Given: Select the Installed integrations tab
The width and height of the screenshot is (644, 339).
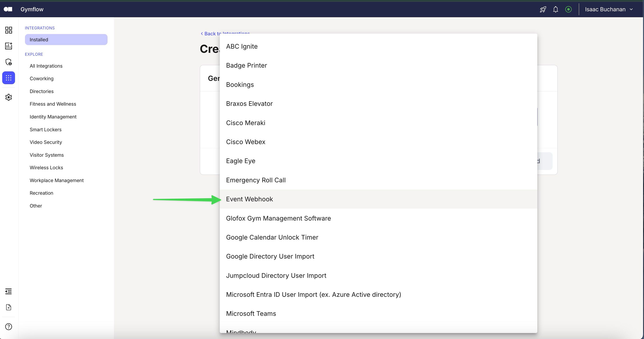Looking at the screenshot, I should point(66,40).
